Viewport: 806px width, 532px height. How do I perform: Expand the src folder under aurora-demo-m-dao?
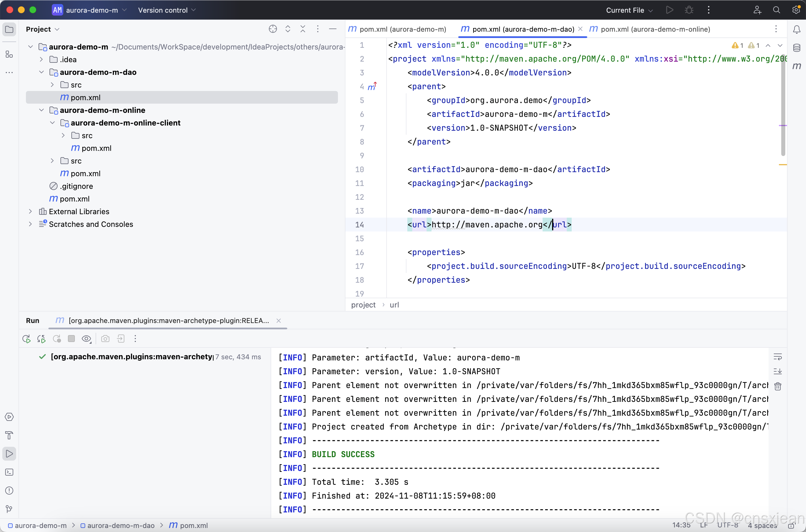tap(52, 84)
